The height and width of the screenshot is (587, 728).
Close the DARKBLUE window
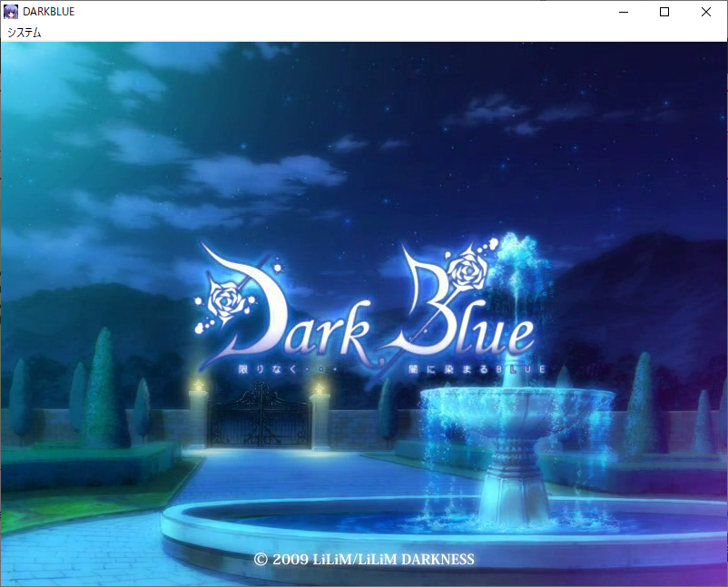click(706, 12)
